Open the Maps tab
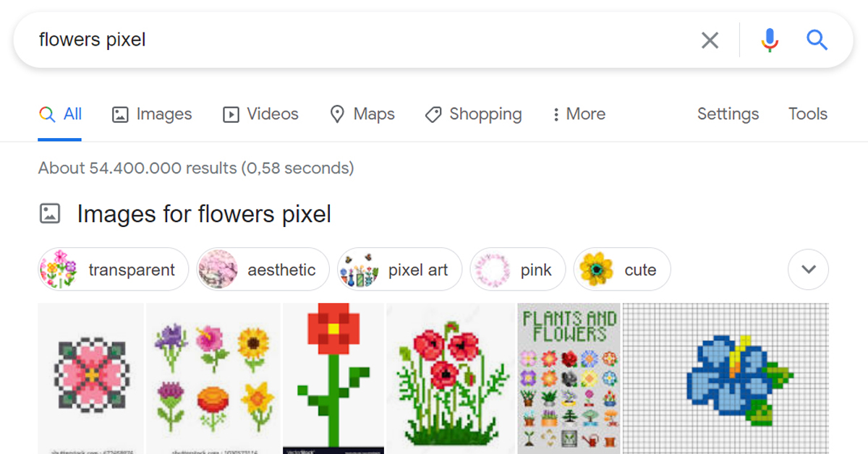This screenshot has width=868, height=454. (x=362, y=114)
